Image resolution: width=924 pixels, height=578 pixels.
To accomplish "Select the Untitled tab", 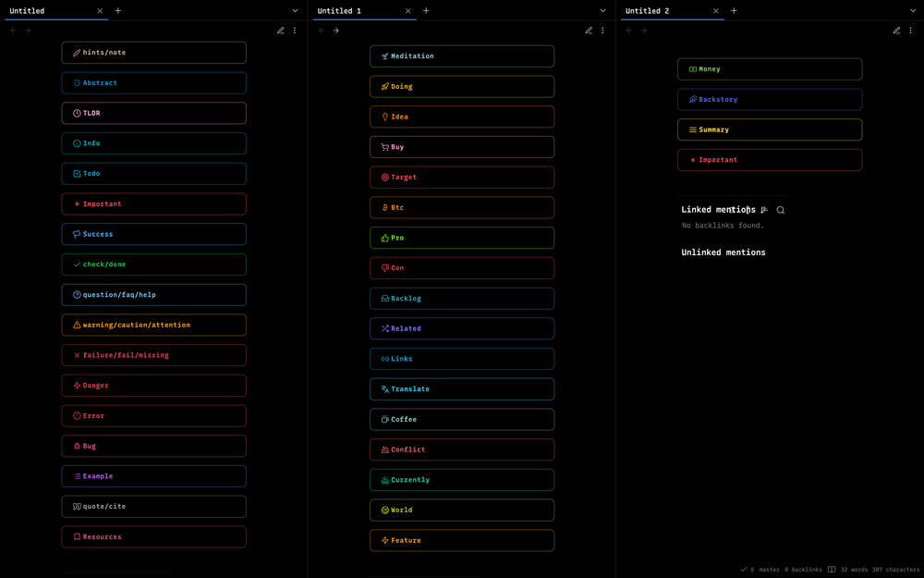I will tap(56, 10).
